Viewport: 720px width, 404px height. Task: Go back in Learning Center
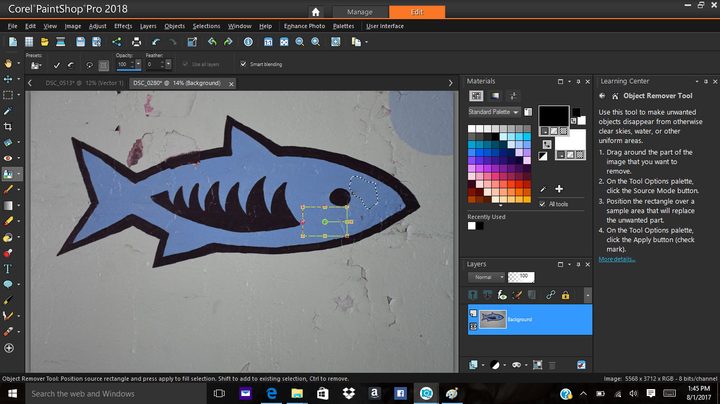click(602, 96)
